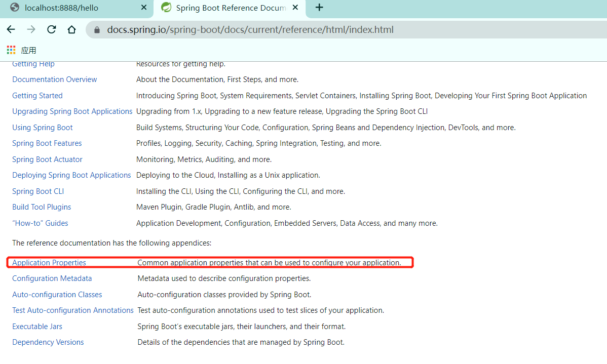The image size is (607, 364).
Task: Click description 'Deploying to the Cloud, Installing as a Unix application.'
Action: click(x=228, y=175)
